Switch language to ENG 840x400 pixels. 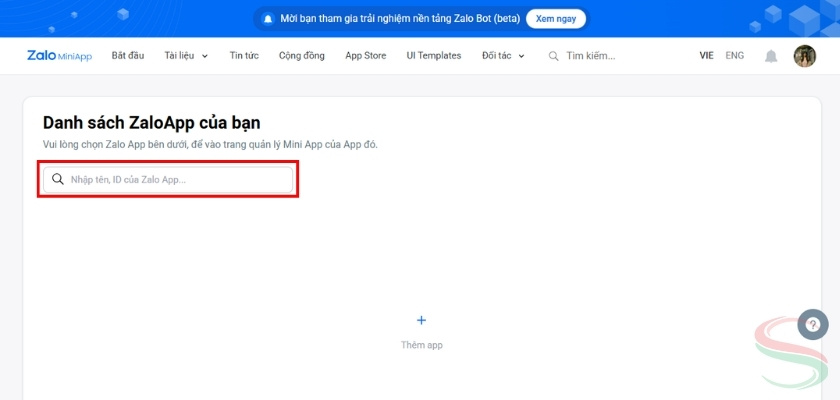734,55
